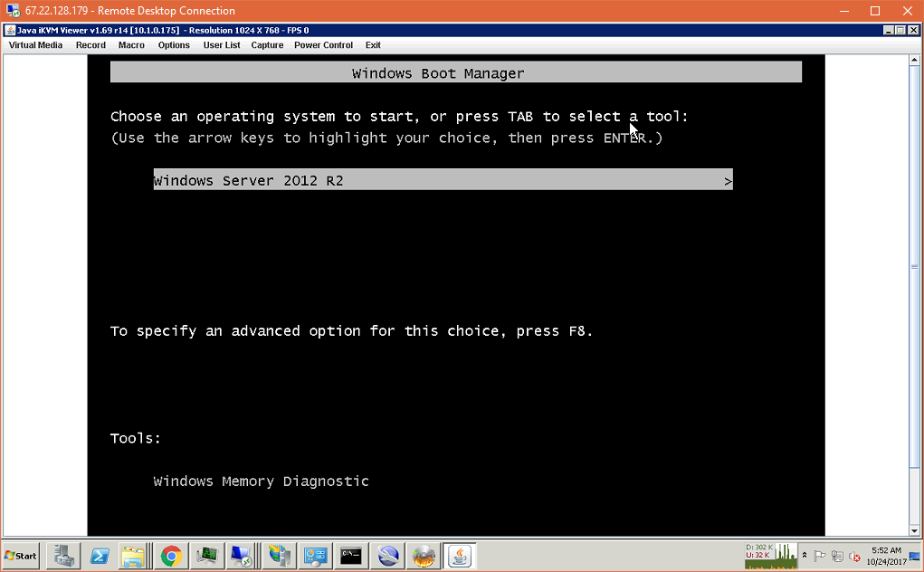
Task: Open the Virtual Media menu
Action: 35,44
